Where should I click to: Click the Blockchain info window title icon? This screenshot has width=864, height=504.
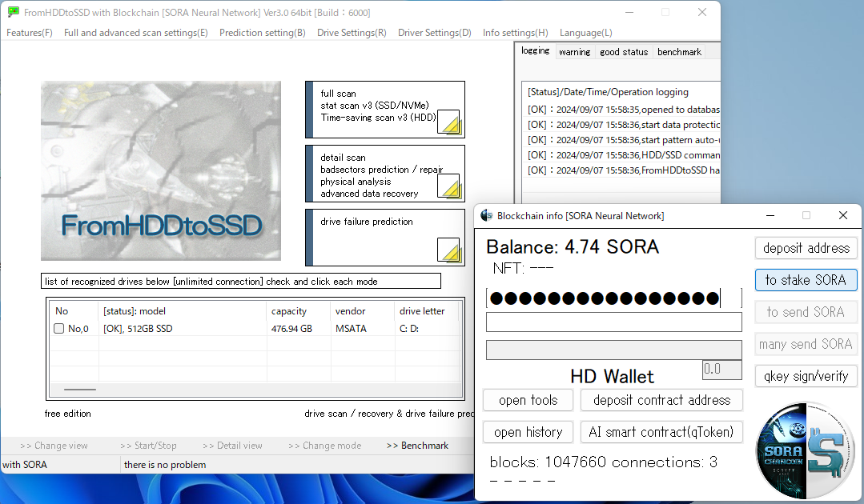(x=487, y=216)
